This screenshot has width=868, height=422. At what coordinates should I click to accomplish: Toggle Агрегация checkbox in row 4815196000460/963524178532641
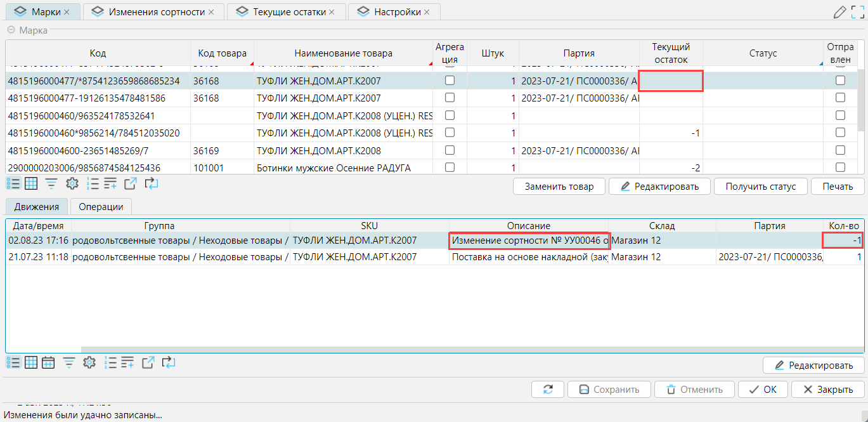click(450, 115)
